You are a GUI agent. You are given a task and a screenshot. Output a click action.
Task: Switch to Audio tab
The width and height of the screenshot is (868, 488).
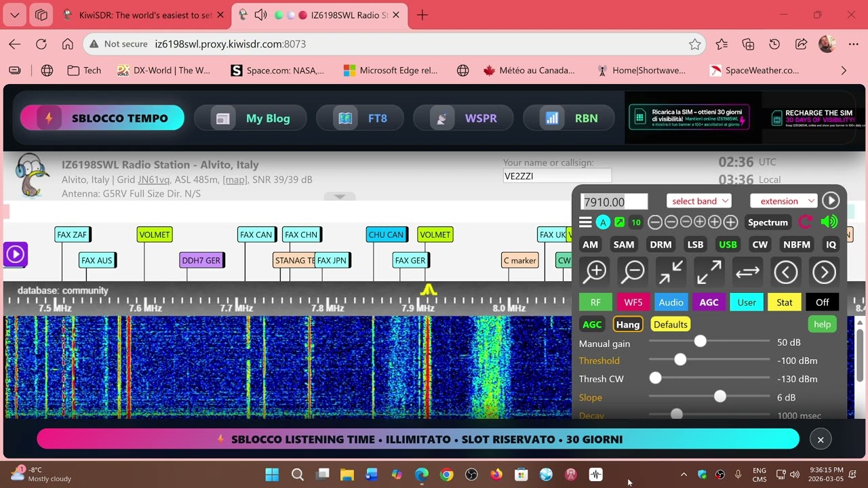coord(671,302)
